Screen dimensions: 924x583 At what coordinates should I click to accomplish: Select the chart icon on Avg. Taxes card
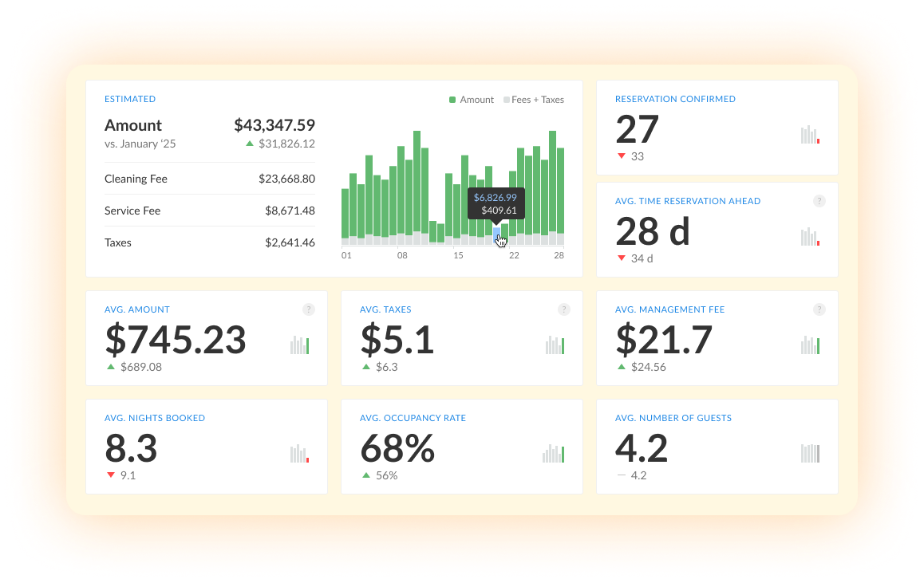tap(555, 345)
